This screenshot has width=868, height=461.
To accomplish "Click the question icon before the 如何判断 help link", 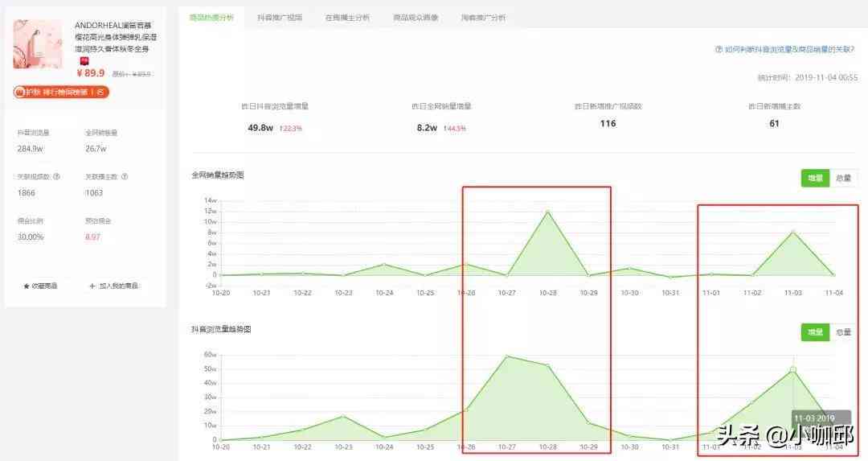I will pyautogui.click(x=719, y=49).
